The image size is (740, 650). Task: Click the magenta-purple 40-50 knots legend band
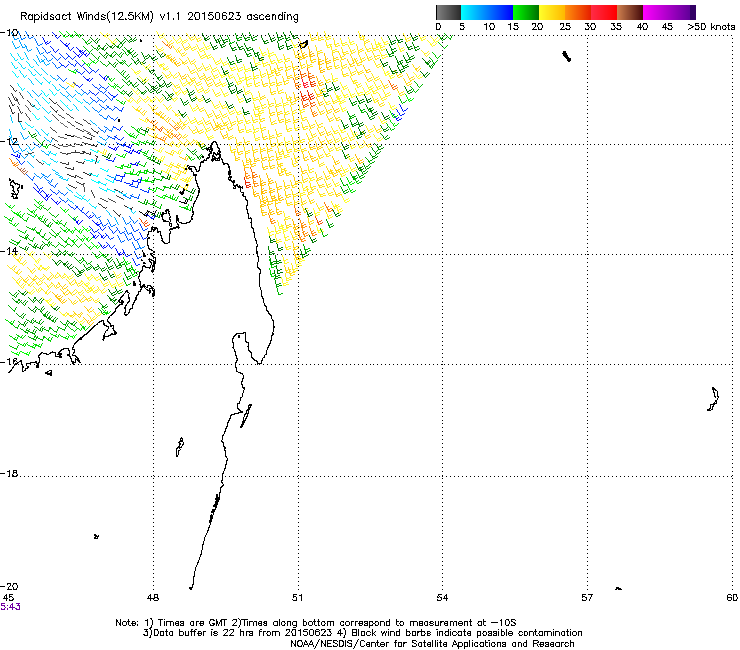pyautogui.click(x=669, y=12)
